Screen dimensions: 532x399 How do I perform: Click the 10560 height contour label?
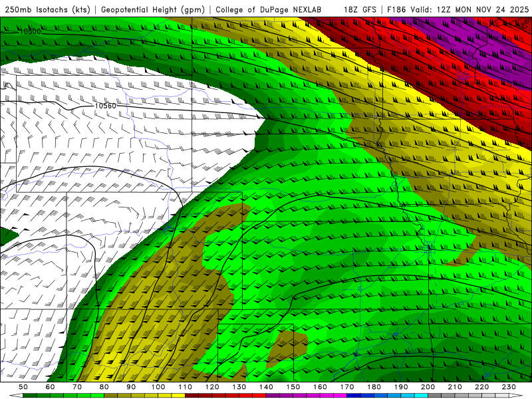tap(105, 106)
